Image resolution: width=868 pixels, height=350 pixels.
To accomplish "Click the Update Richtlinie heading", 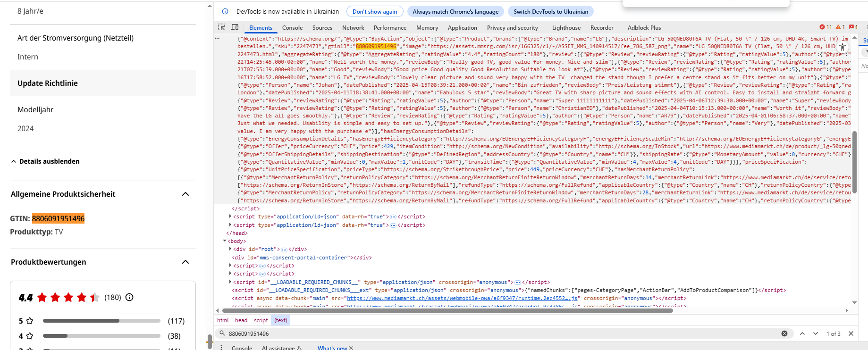I will [48, 83].
